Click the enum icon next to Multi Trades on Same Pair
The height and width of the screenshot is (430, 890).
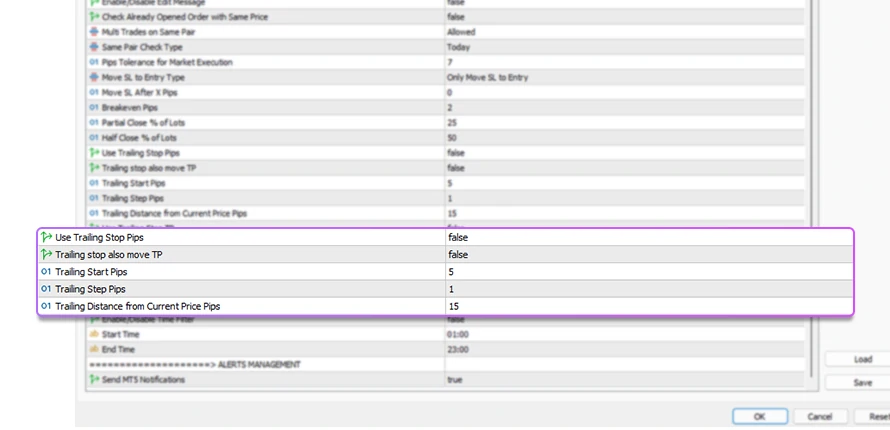pos(94,32)
